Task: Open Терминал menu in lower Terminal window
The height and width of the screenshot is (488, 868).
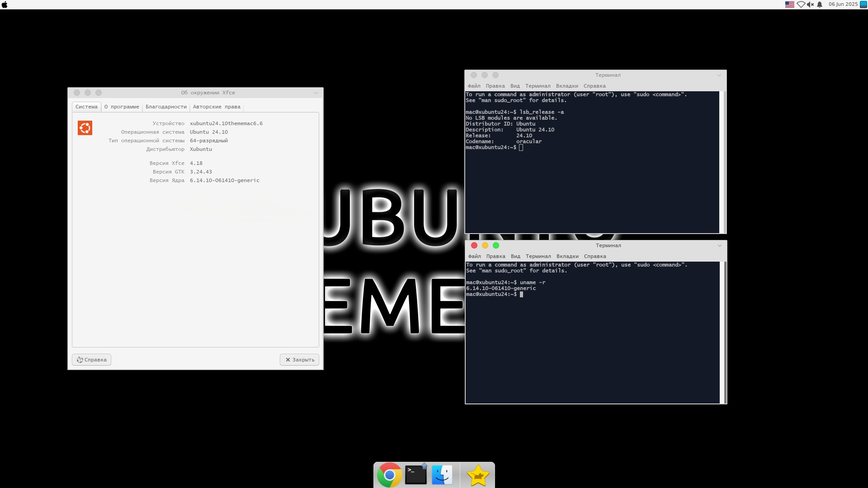Action: [538, 256]
